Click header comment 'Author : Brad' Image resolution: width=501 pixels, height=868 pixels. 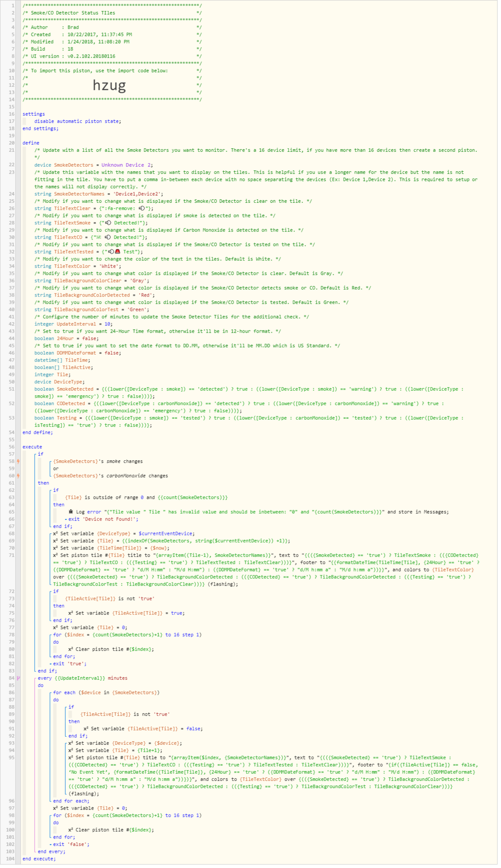click(x=112, y=28)
